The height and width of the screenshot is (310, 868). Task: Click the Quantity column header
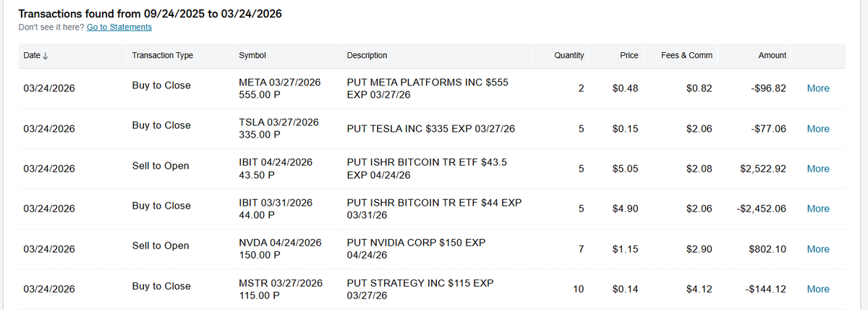point(569,56)
